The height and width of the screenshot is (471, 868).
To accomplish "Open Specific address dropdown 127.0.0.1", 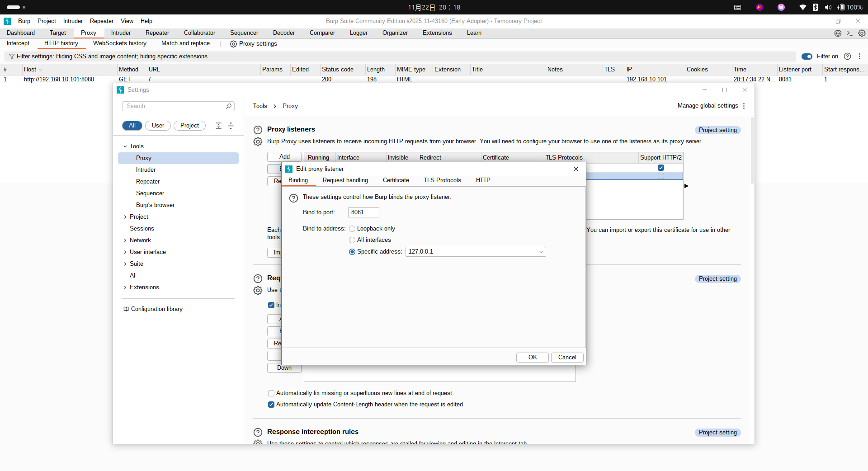I will [x=476, y=252].
